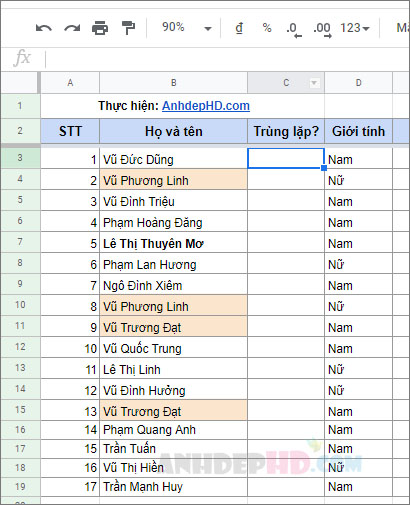Click the print icon

100,28
